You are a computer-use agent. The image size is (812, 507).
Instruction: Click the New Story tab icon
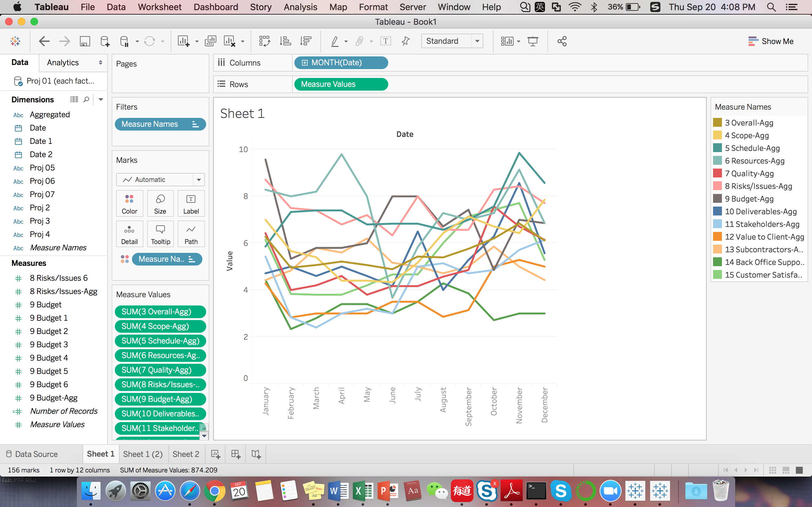(256, 454)
